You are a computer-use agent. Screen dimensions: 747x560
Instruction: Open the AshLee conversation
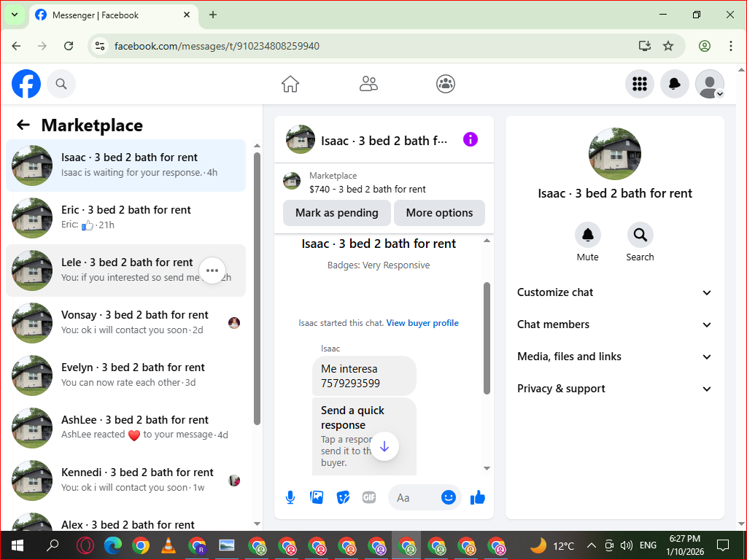tap(125, 427)
